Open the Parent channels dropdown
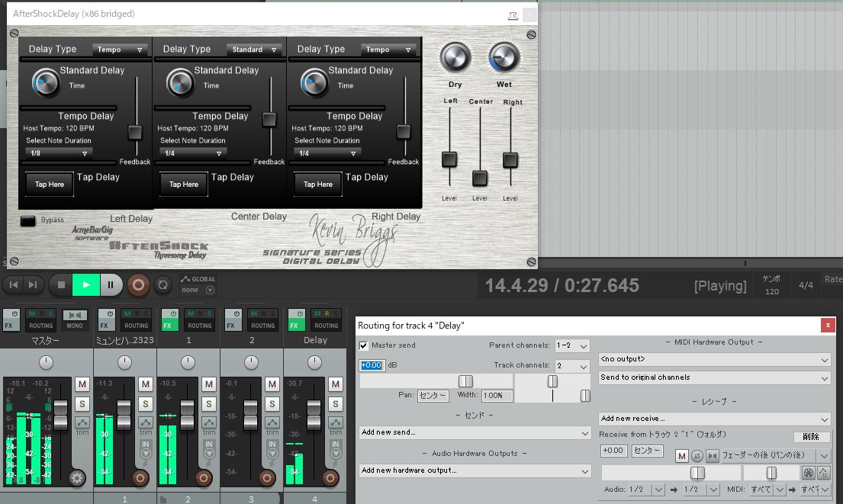 pos(572,345)
